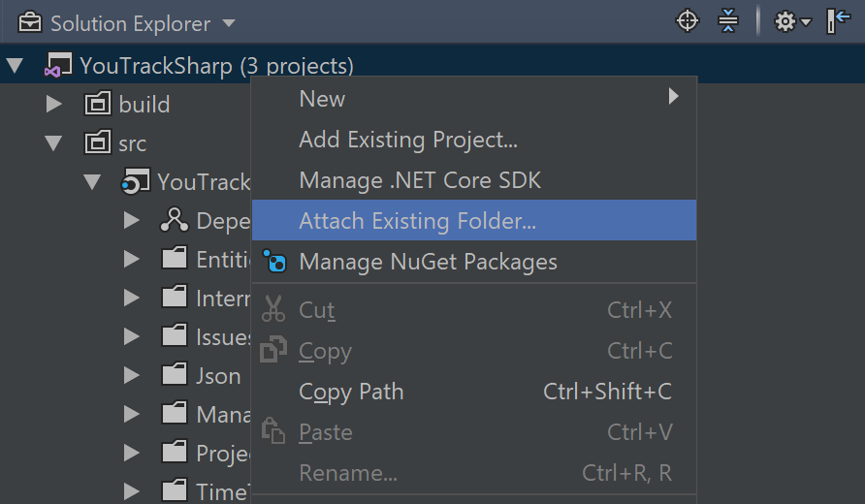This screenshot has height=504, width=865.
Task: Click the YouTrack project icon
Action: [x=135, y=181]
